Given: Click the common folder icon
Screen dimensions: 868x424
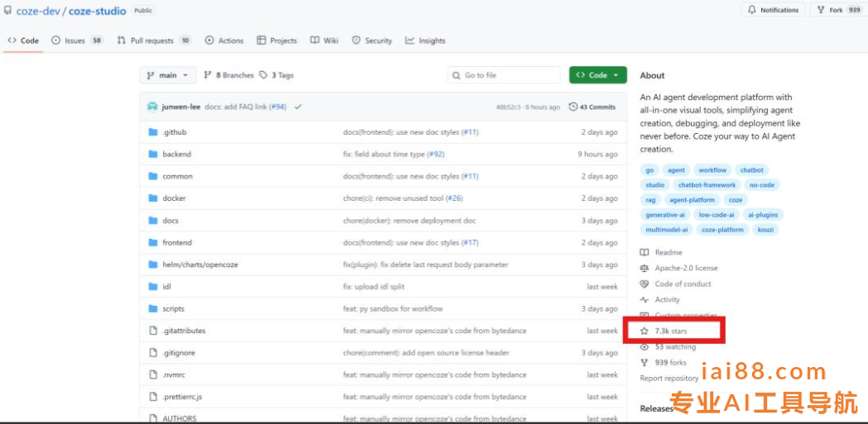Looking at the screenshot, I should pos(153,176).
